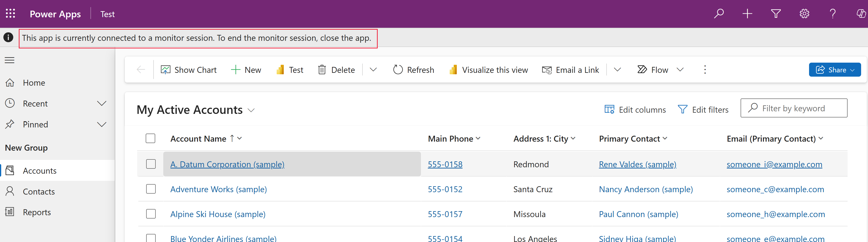868x242 pixels.
Task: Open Main Phone column header menu
Action: click(x=454, y=139)
